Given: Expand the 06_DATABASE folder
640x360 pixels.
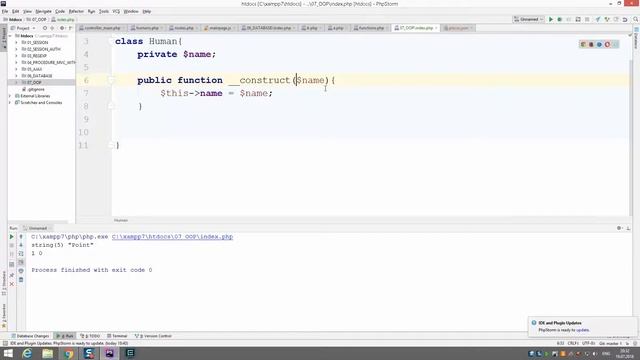Looking at the screenshot, I should click(16, 76).
